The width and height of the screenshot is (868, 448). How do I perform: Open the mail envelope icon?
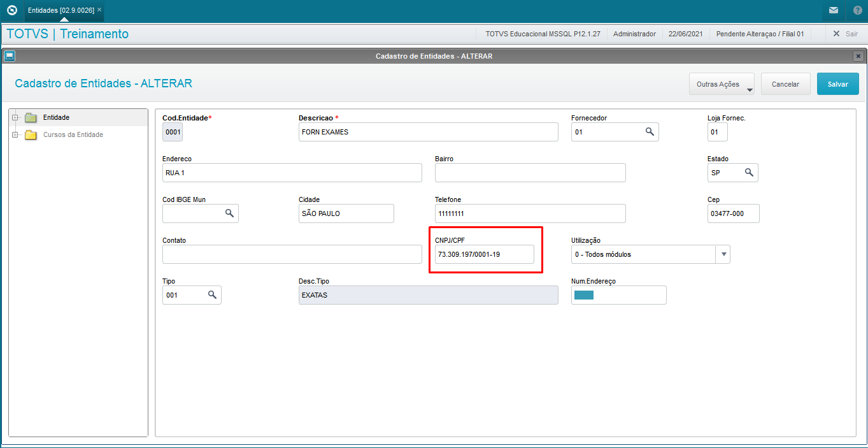(x=833, y=10)
